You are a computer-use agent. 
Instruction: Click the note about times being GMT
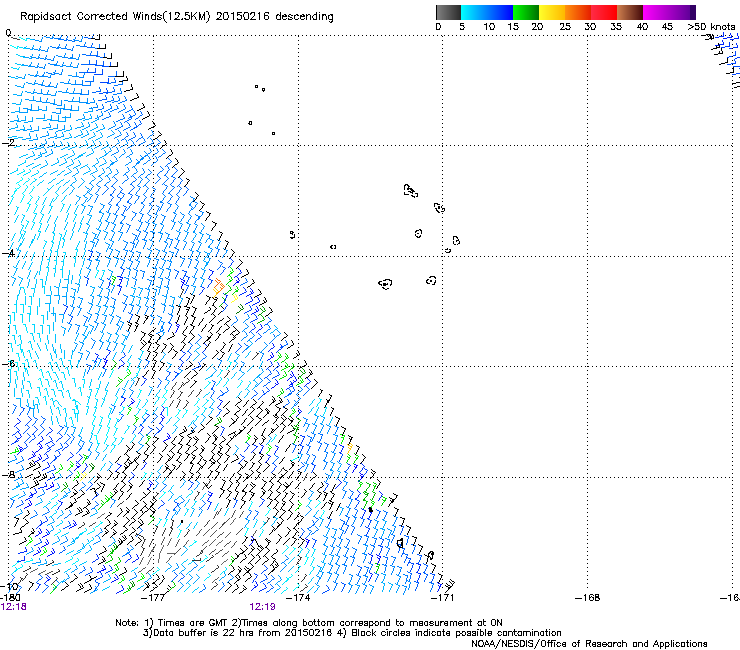pos(309,623)
